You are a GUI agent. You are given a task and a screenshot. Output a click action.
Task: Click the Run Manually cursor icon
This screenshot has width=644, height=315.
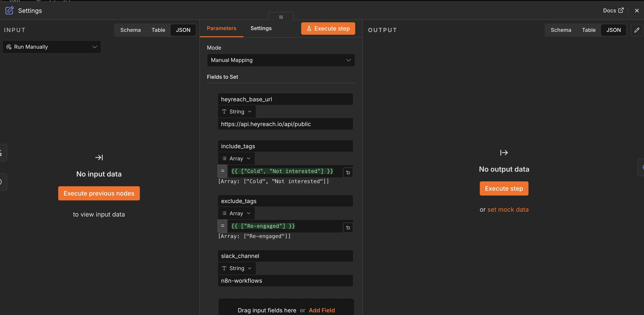[x=9, y=47]
